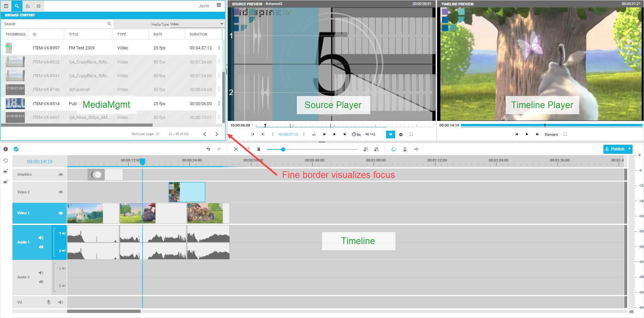Viewport: 644px width, 318px height.
Task: Click the undo arrow in timeline toolbar
Action: 208,149
